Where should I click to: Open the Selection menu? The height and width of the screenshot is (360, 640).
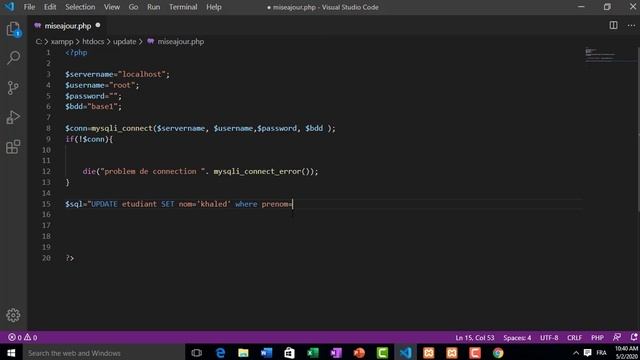[80, 7]
